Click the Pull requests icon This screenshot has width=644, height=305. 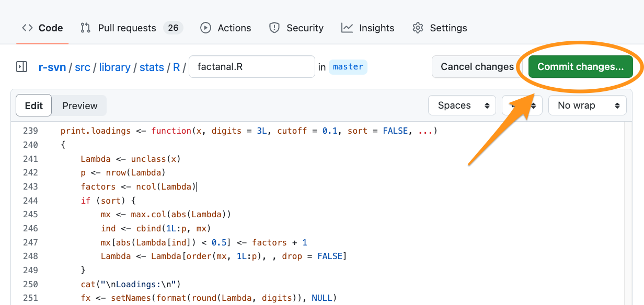click(86, 28)
